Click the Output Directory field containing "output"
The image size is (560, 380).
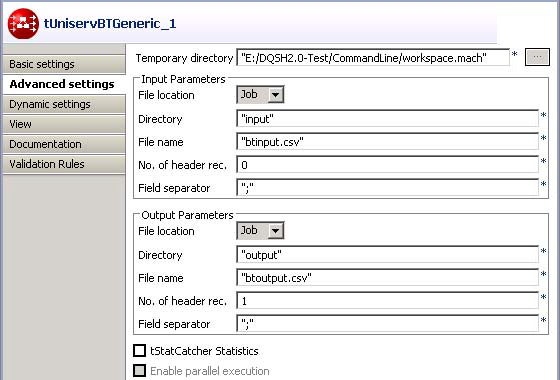(x=388, y=255)
